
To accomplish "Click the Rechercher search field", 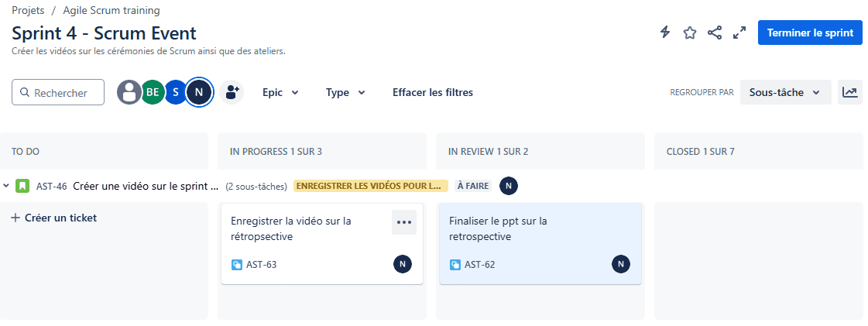I will click(x=58, y=92).
